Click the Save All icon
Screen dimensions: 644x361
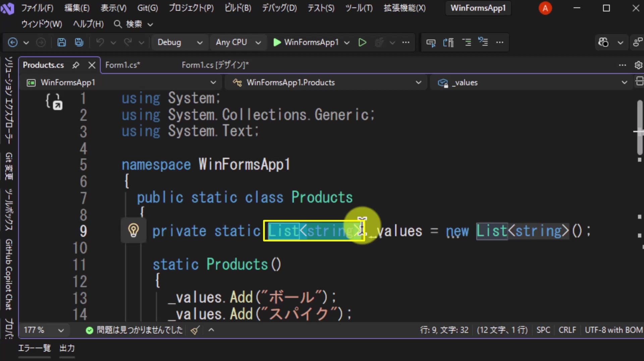[x=79, y=42]
